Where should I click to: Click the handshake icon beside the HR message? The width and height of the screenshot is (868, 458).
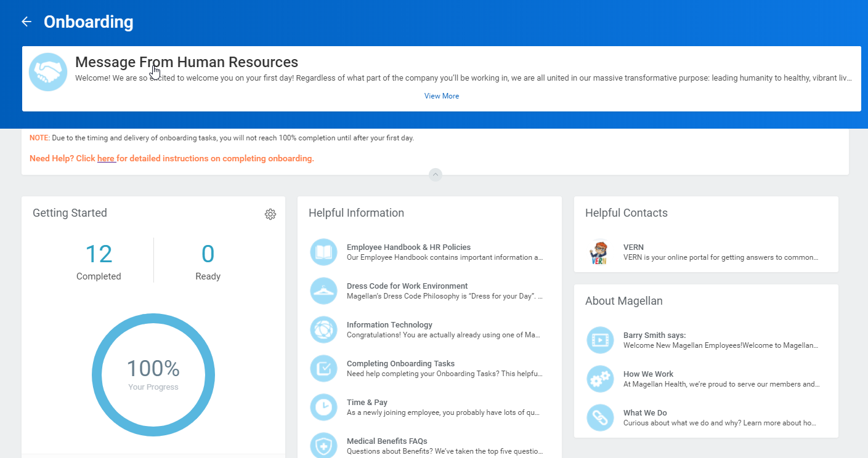point(47,71)
